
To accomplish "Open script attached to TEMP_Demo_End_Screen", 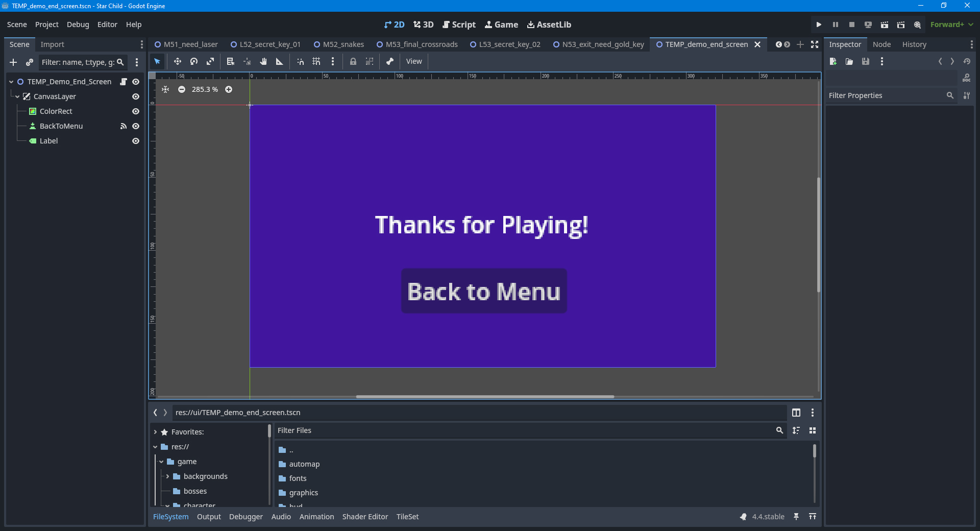I will [123, 82].
